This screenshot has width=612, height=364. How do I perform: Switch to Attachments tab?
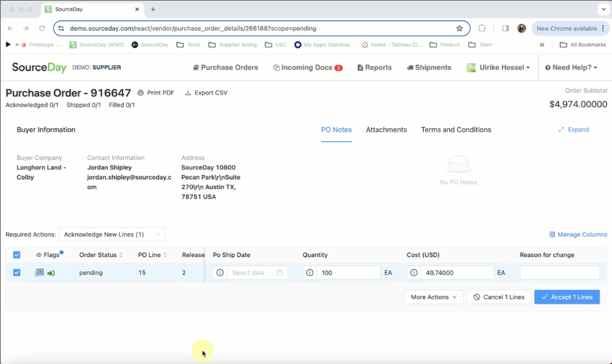click(x=386, y=130)
